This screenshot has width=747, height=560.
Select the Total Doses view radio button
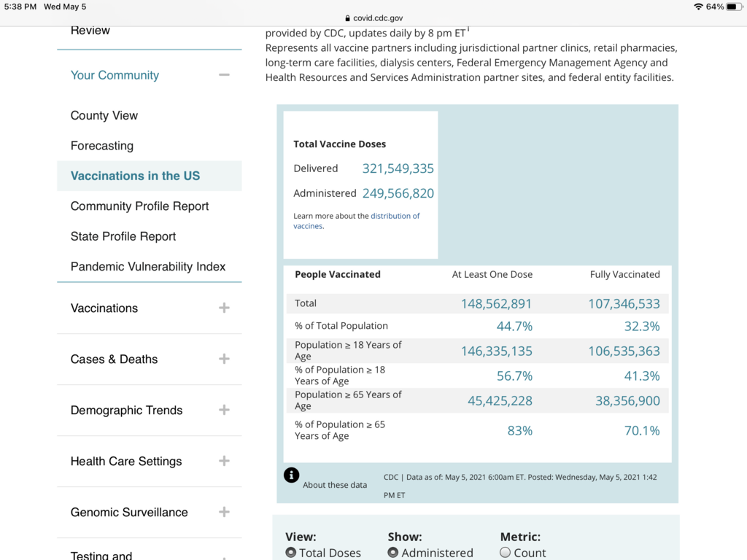pyautogui.click(x=291, y=553)
